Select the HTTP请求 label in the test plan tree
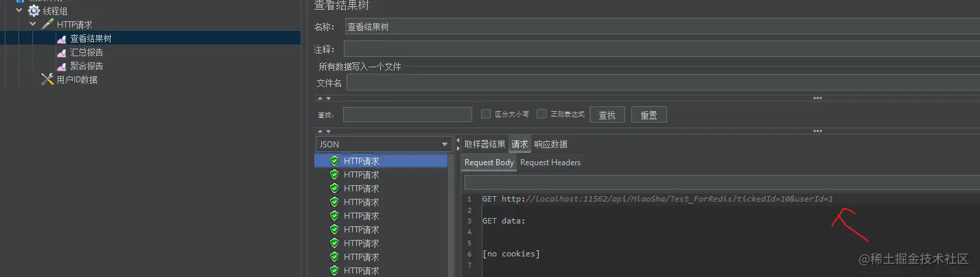 [x=74, y=25]
